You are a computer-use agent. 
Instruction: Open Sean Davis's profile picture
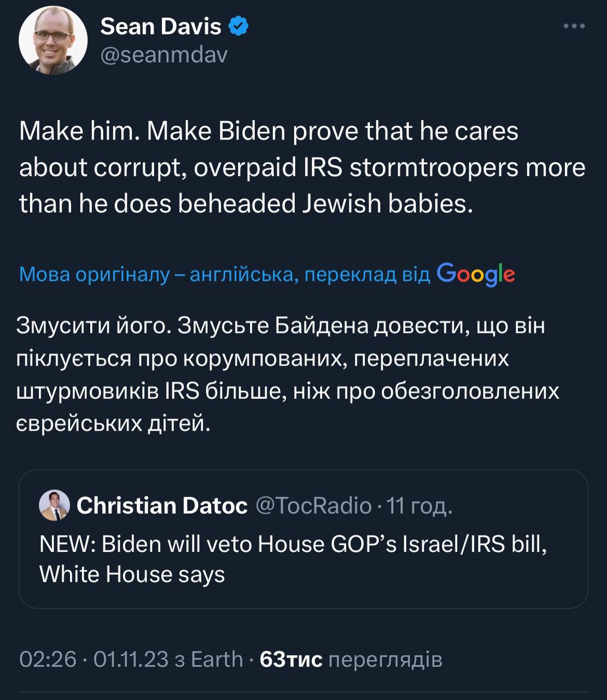53,40
